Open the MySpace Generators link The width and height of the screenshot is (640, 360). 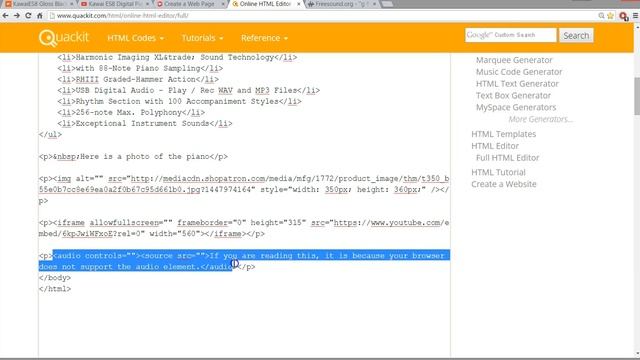pos(516,107)
